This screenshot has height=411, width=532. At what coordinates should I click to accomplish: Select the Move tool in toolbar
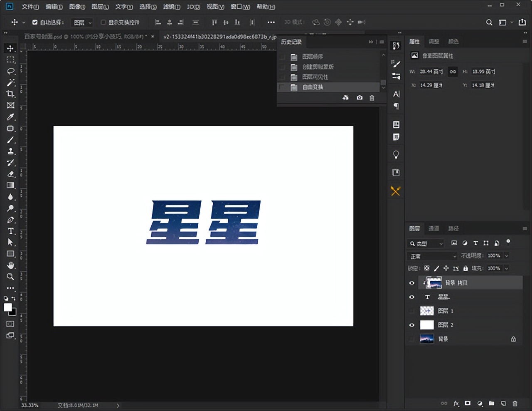click(x=10, y=49)
